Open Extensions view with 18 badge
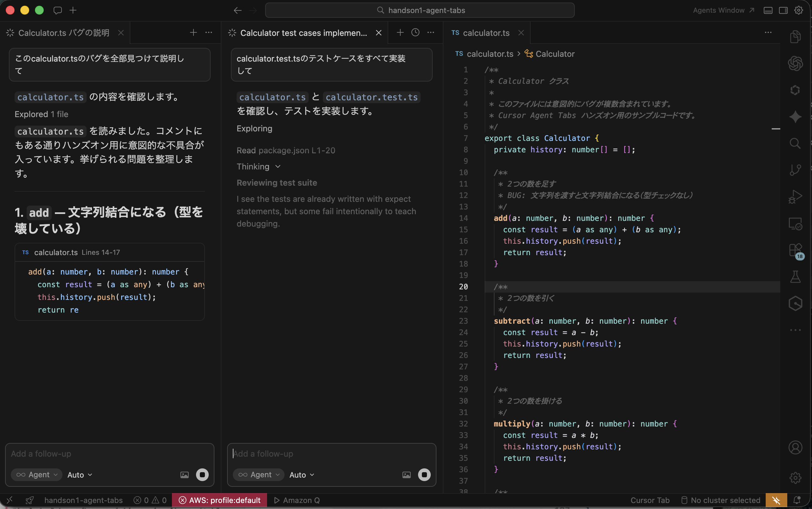812x509 pixels. point(795,250)
